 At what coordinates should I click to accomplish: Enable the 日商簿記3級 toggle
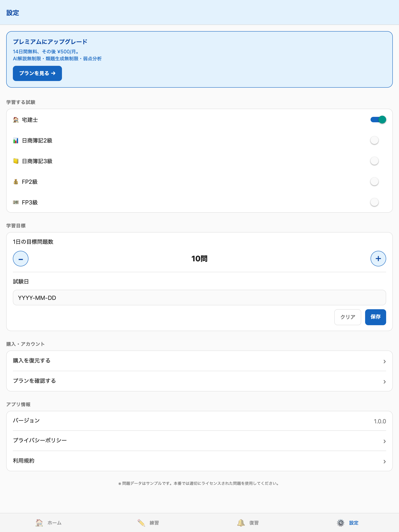[x=378, y=161]
